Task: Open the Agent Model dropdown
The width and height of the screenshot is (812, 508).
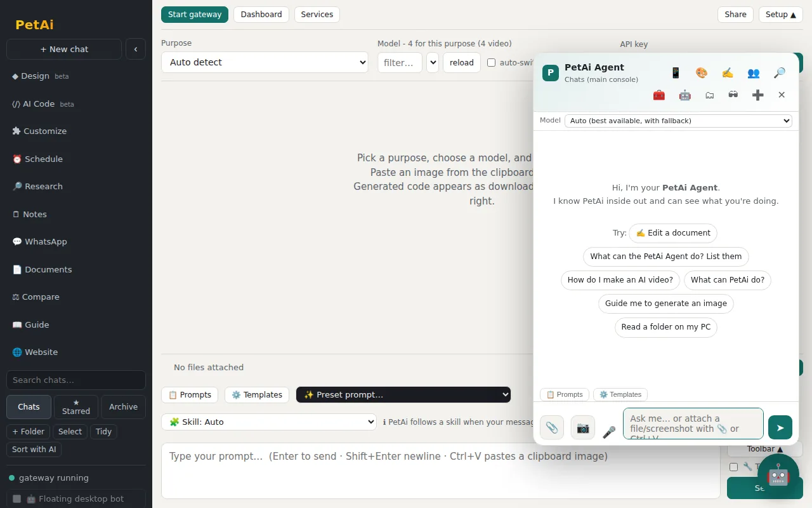Action: click(x=678, y=121)
